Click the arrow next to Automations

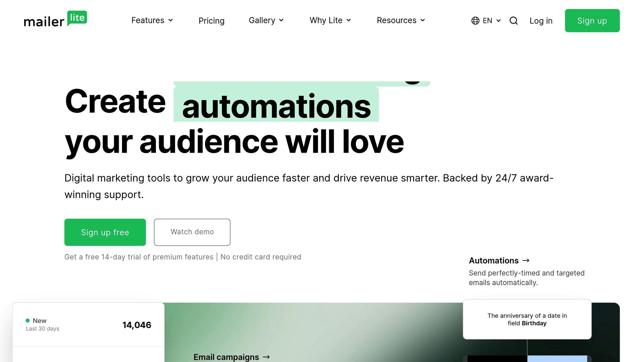(x=526, y=261)
